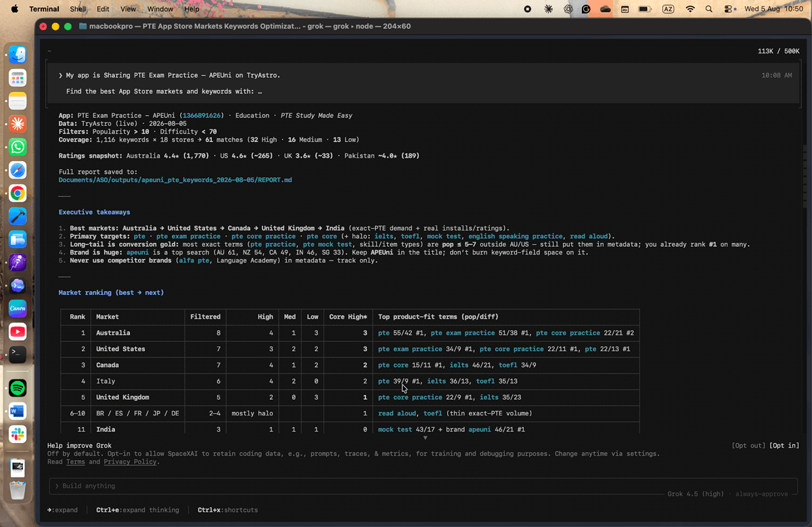Click the down arrow below the table
This screenshot has height=527, width=812.
click(425, 438)
